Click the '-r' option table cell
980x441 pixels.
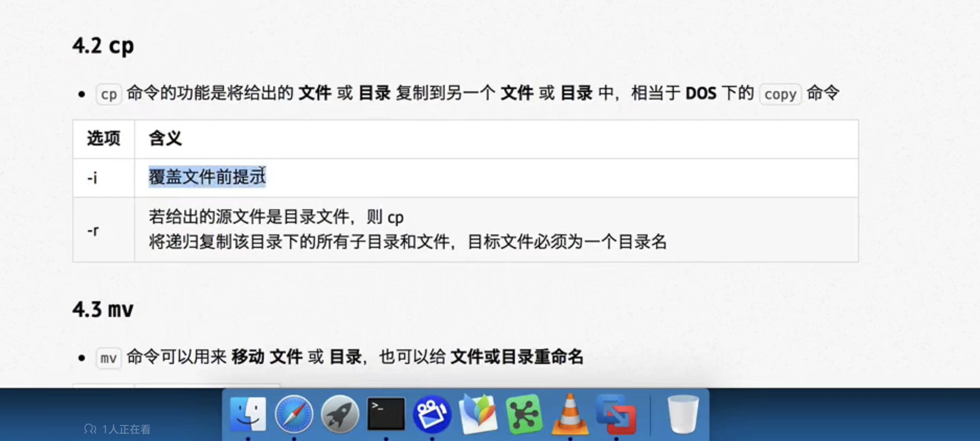tap(103, 230)
